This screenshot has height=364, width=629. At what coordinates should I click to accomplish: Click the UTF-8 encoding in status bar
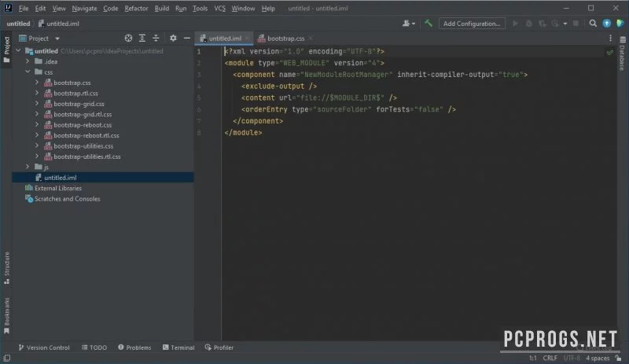(572, 358)
